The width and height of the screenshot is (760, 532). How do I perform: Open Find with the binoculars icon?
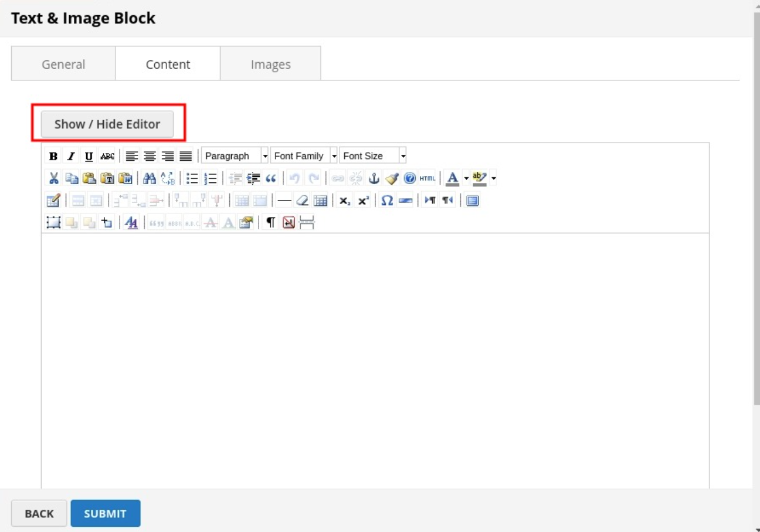tap(149, 178)
